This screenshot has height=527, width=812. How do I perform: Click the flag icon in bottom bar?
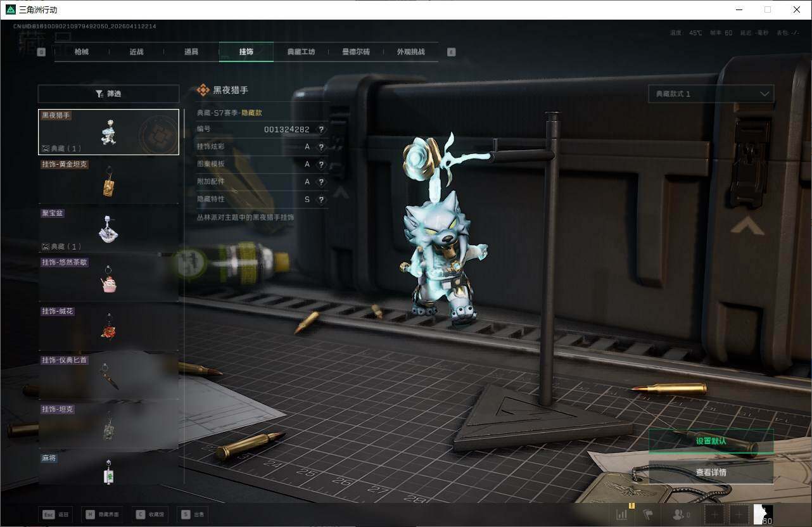coord(647,514)
